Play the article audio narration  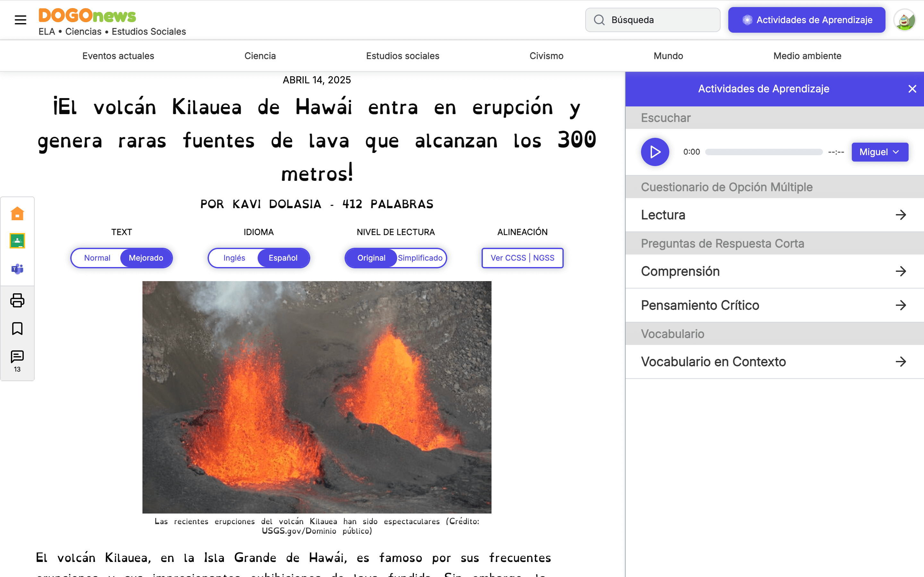[654, 152]
